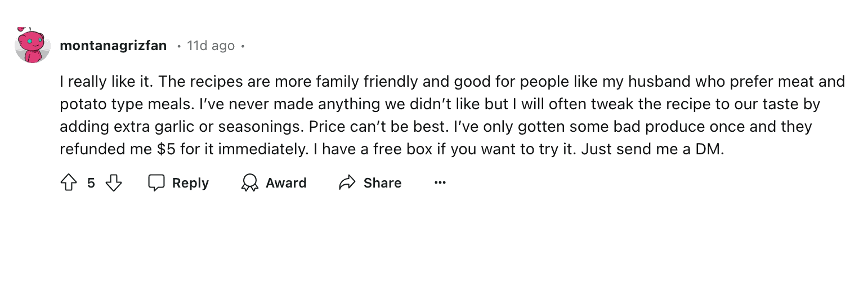Screen dimensions: 868x303
Task: Click the "11d ago" timestamp
Action: click(x=211, y=46)
